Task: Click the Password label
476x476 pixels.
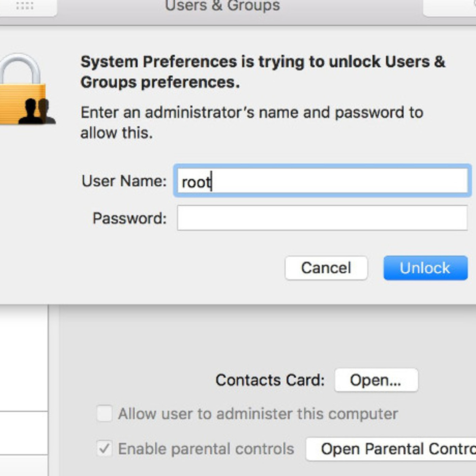Action: click(130, 218)
